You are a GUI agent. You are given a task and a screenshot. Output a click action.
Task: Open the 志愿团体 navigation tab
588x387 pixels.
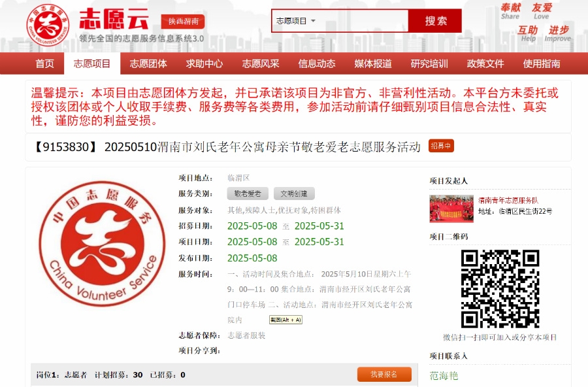point(148,63)
